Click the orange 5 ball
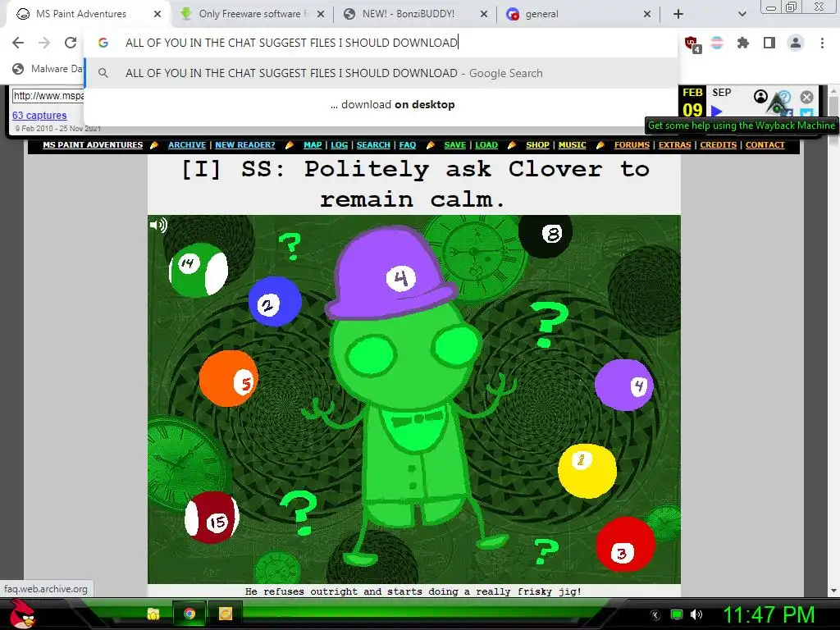Viewport: 840px width, 630px height. [228, 378]
